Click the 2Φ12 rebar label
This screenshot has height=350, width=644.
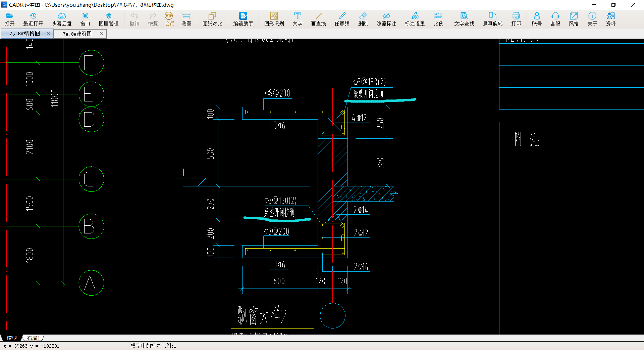(361, 233)
